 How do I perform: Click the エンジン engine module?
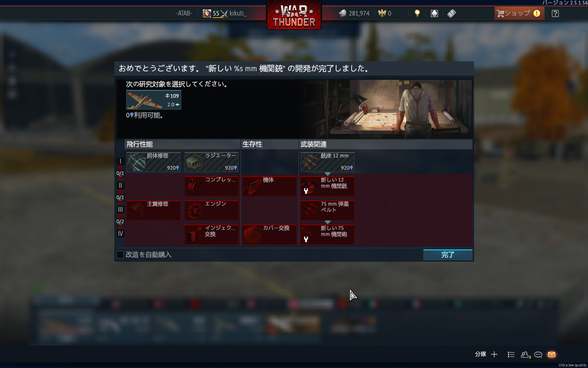coord(212,210)
